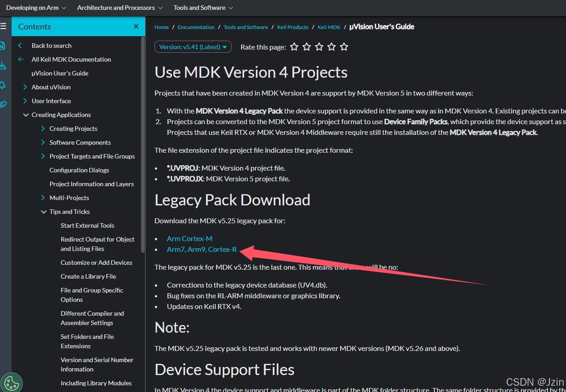This screenshot has width=566, height=392.
Task: Open Project Information and Layers entry
Action: [92, 184]
